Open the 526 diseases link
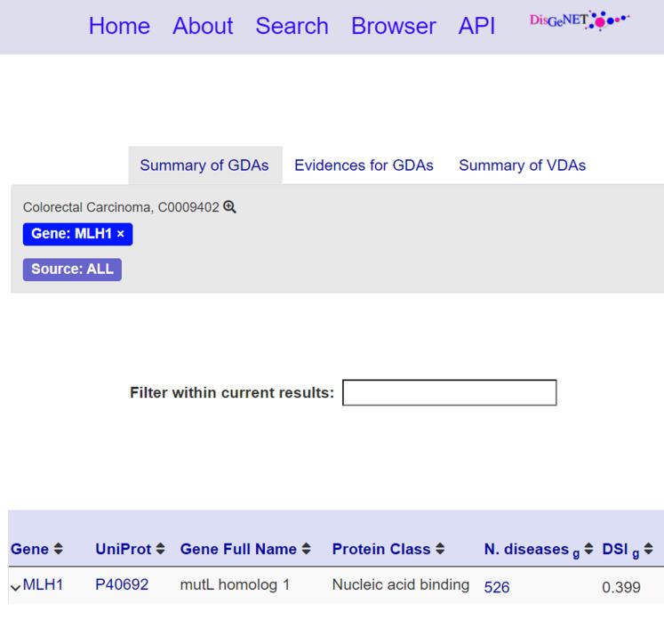This screenshot has width=664, height=644. (497, 587)
